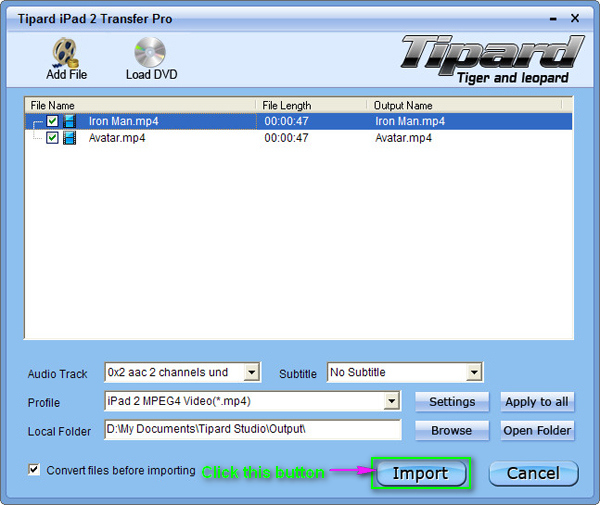Start importing with the Import button
600x505 pixels.
(x=421, y=473)
